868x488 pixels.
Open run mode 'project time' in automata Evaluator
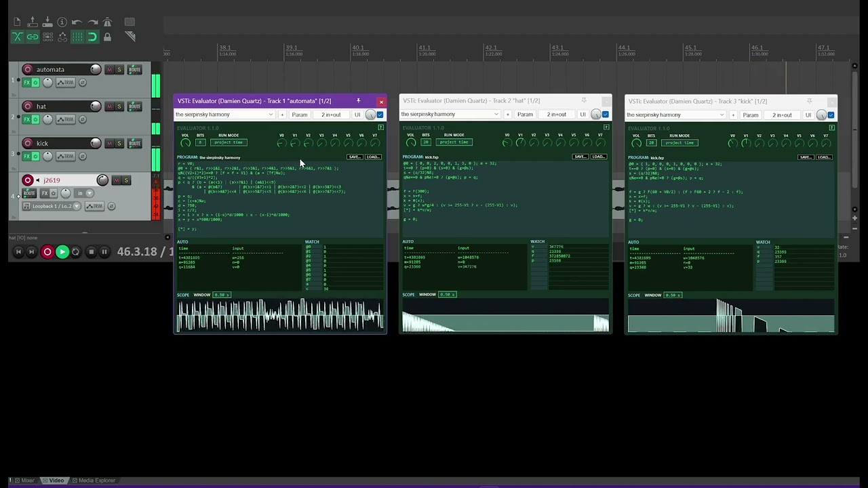pos(229,142)
